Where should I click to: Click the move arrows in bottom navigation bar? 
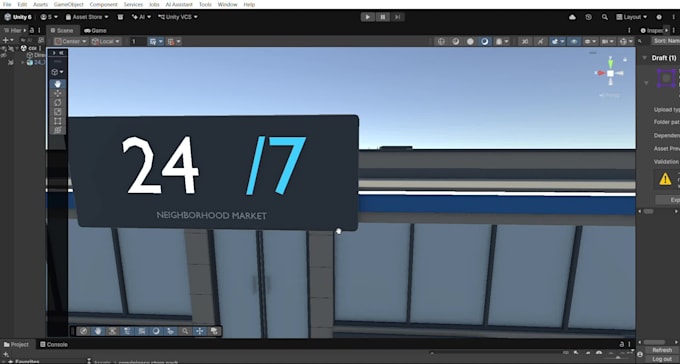(199, 331)
